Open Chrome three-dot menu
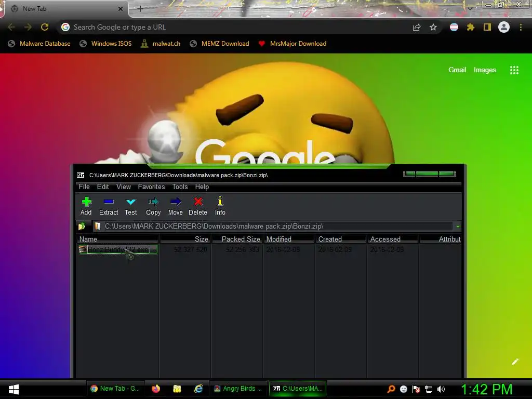This screenshot has width=532, height=399. click(x=521, y=27)
